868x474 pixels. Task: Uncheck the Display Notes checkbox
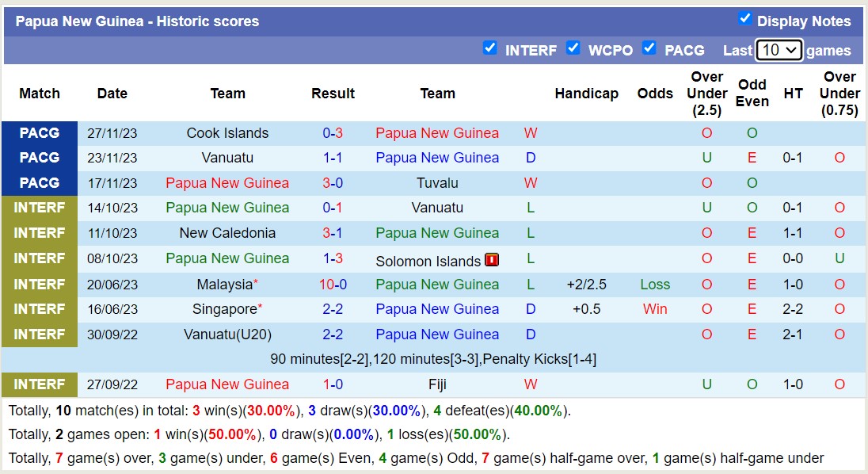pyautogui.click(x=745, y=20)
